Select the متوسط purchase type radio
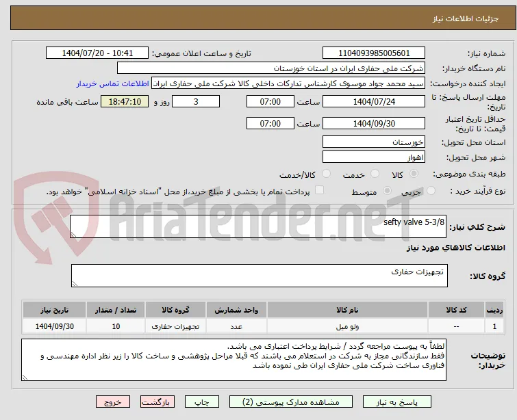This screenshot has height=420, width=517. (x=387, y=191)
